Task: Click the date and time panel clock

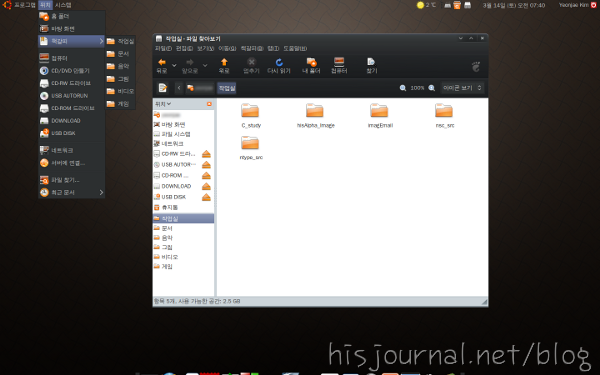Action: pyautogui.click(x=514, y=5)
